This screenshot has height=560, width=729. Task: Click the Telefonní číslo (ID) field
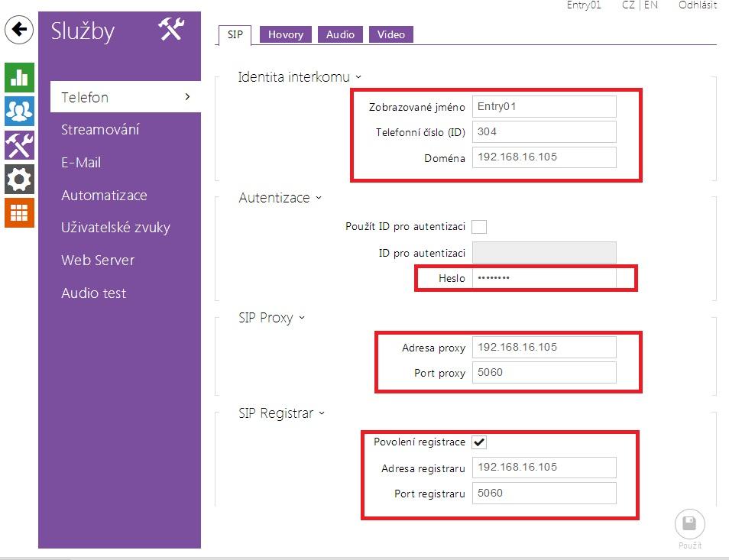point(544,131)
